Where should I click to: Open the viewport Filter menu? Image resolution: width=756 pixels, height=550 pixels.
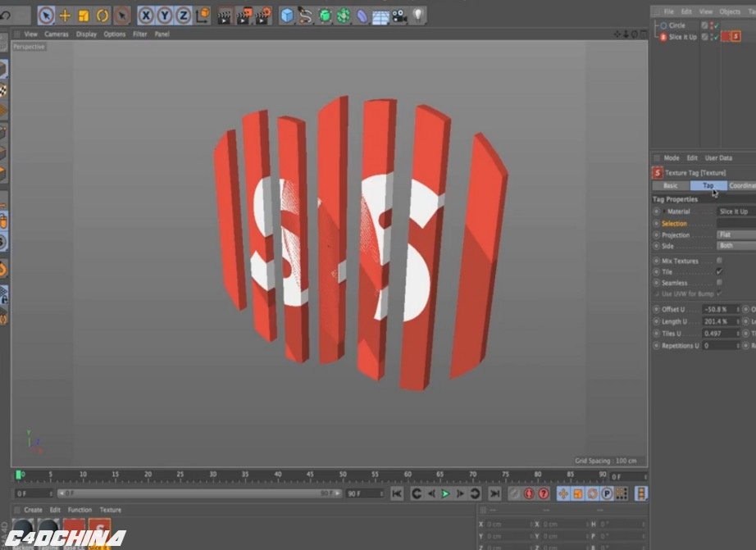pyautogui.click(x=140, y=34)
